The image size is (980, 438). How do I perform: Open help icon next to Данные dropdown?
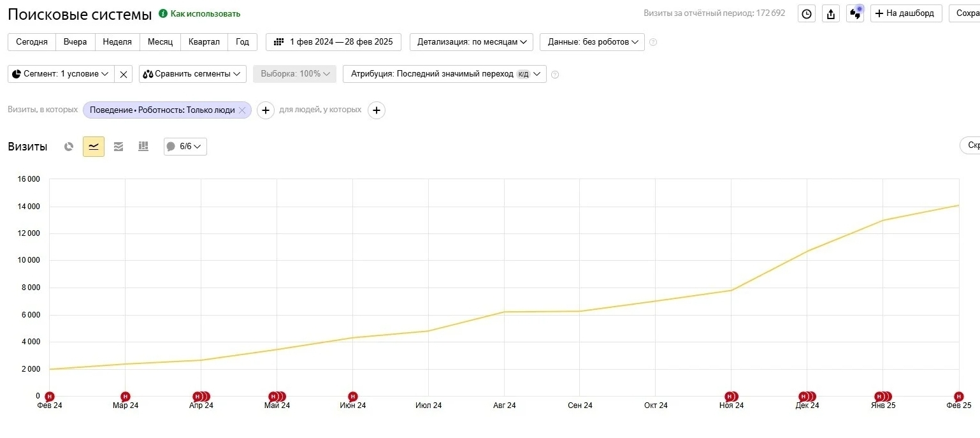tap(653, 42)
